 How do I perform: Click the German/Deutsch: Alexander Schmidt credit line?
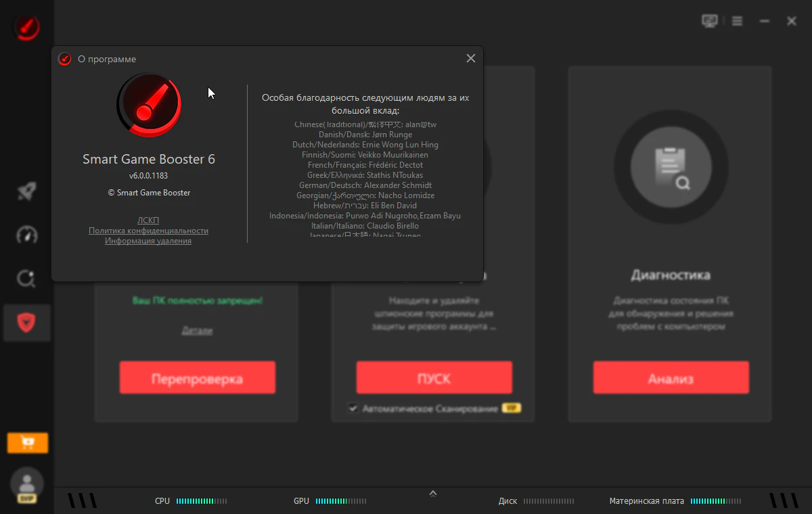click(x=365, y=185)
